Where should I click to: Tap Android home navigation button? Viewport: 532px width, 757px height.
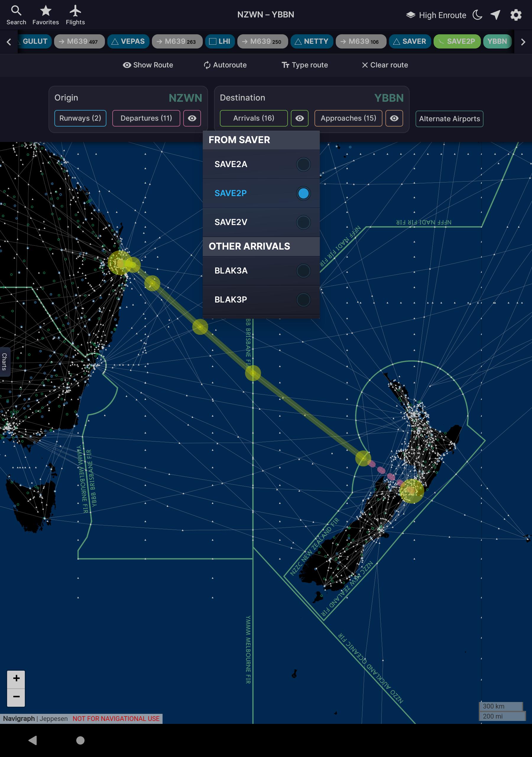80,740
